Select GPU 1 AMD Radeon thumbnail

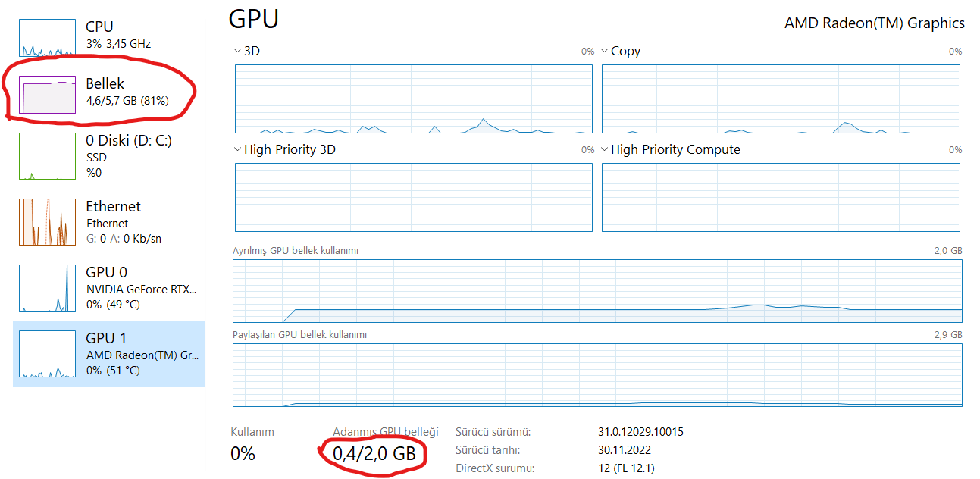(x=47, y=354)
